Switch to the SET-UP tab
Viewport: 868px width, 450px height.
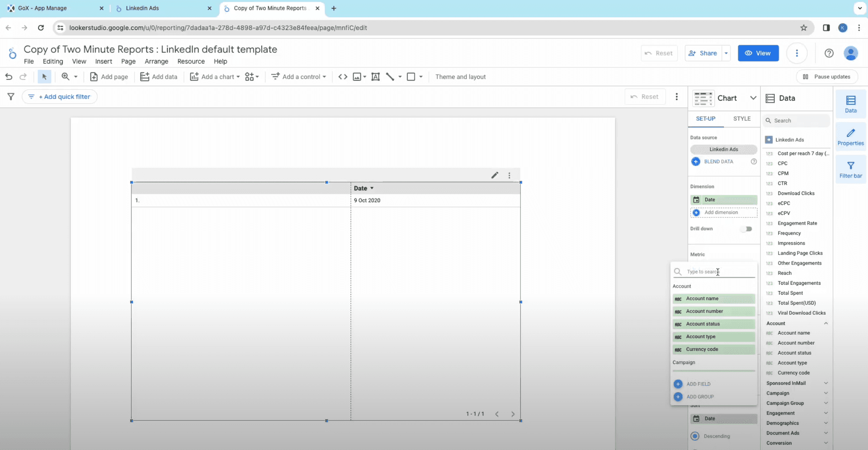pos(706,119)
